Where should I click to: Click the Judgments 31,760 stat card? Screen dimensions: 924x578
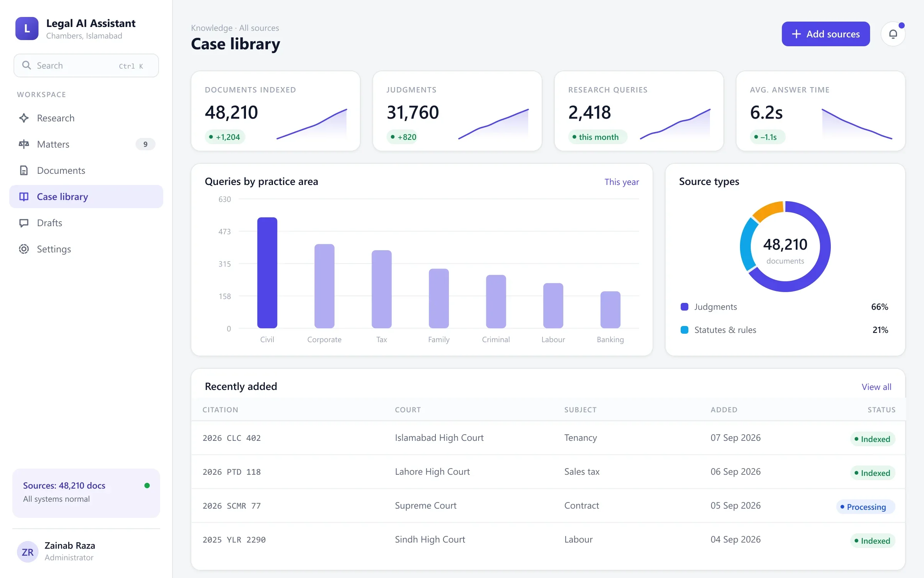pos(457,111)
